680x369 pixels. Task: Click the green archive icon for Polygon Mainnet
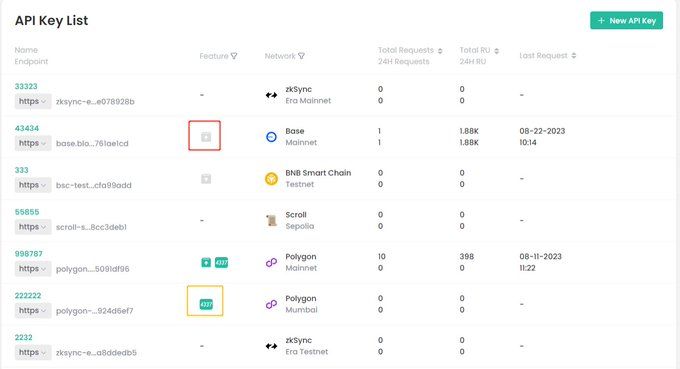coord(206,262)
